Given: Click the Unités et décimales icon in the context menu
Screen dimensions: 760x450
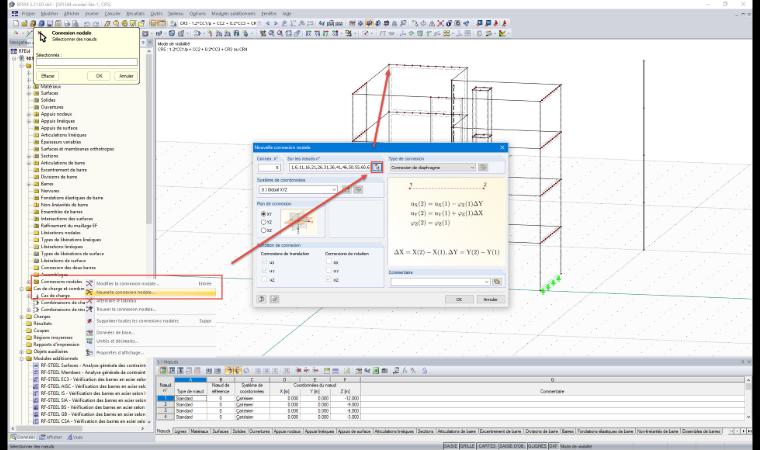Looking at the screenshot, I should pos(89,341).
